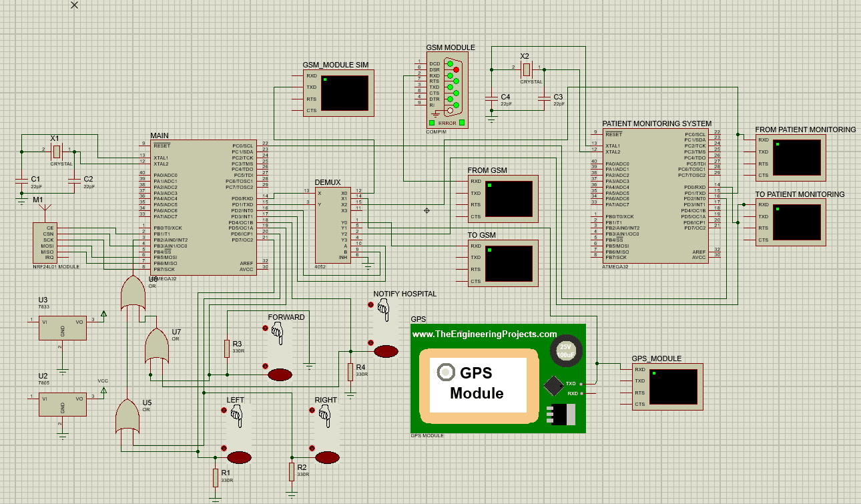Select the DEMUX 4052 chip

coord(332,224)
